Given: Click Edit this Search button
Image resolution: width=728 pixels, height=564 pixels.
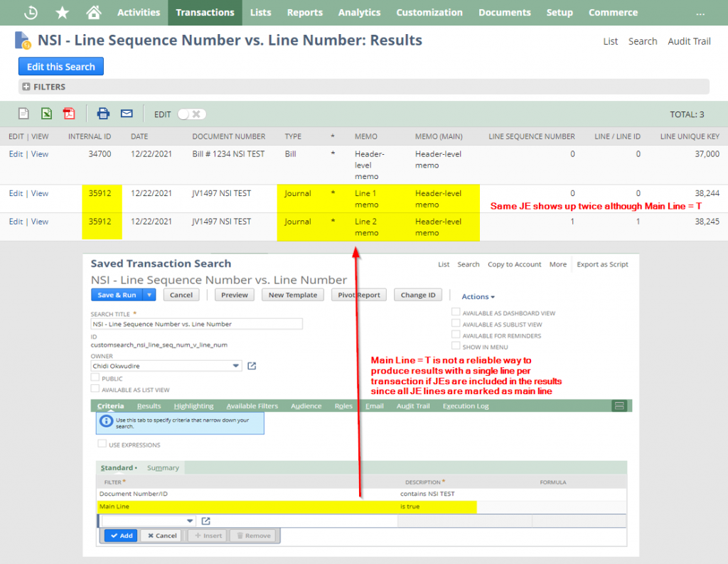Looking at the screenshot, I should pos(61,66).
